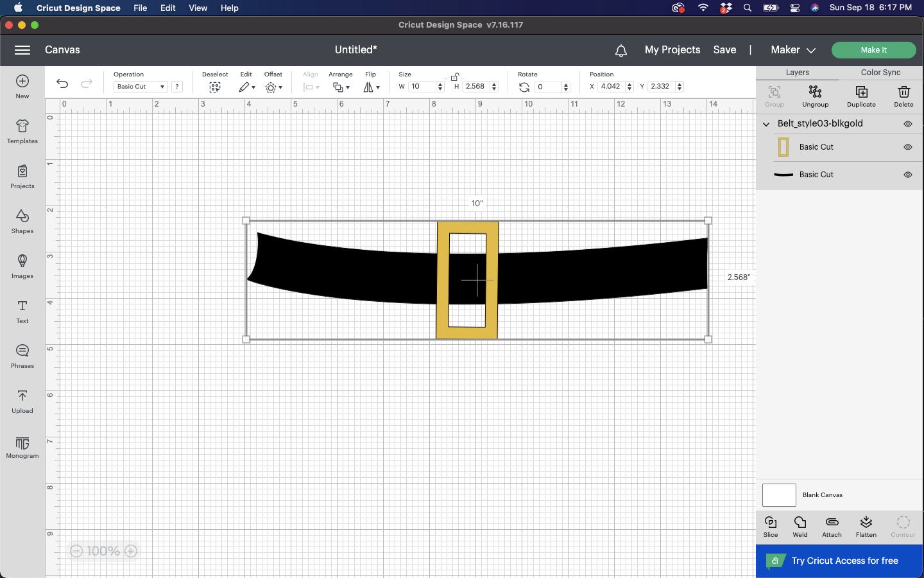The width and height of the screenshot is (924, 578).
Task: Toggle visibility of Belt_style03-blkgold group
Action: (907, 124)
